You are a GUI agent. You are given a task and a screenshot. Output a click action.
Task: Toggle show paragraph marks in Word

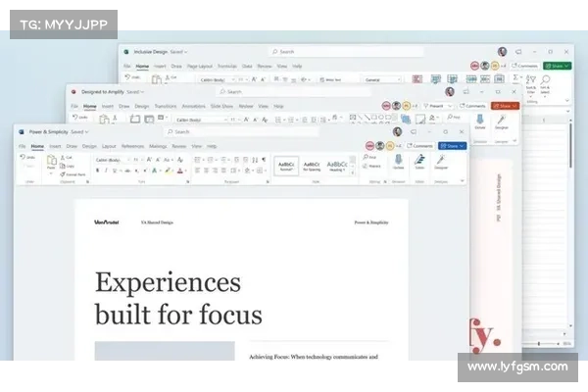click(264, 160)
